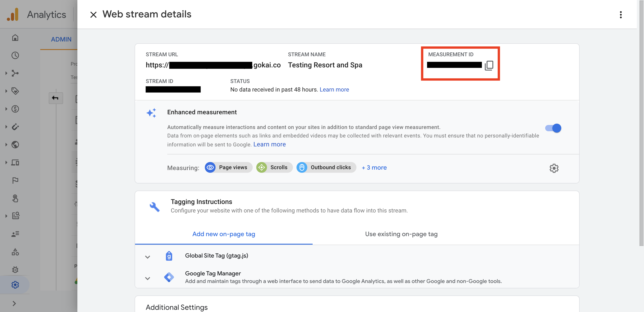Show the + 3 more measurements
This screenshot has height=312, width=644.
coord(374,167)
